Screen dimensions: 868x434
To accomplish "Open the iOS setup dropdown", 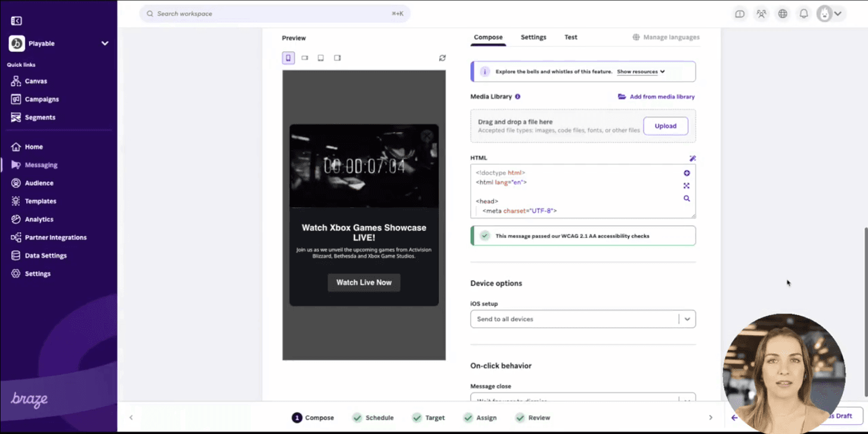I will coord(583,319).
